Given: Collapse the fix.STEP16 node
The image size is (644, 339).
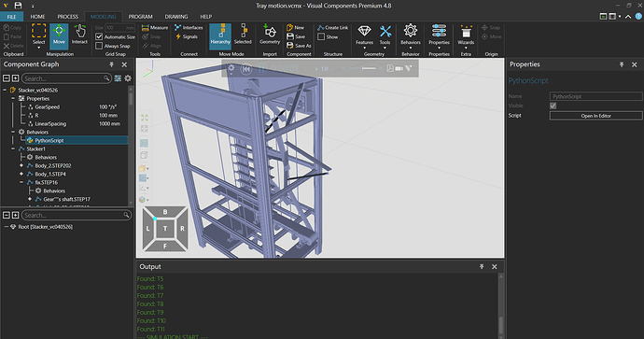Looking at the screenshot, I should pos(21,182).
